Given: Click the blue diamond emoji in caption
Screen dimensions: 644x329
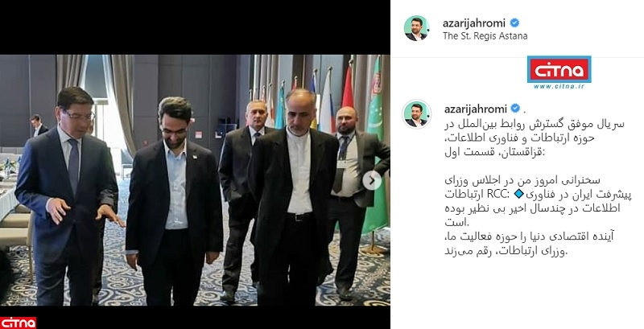Looking at the screenshot, I should 520,194.
